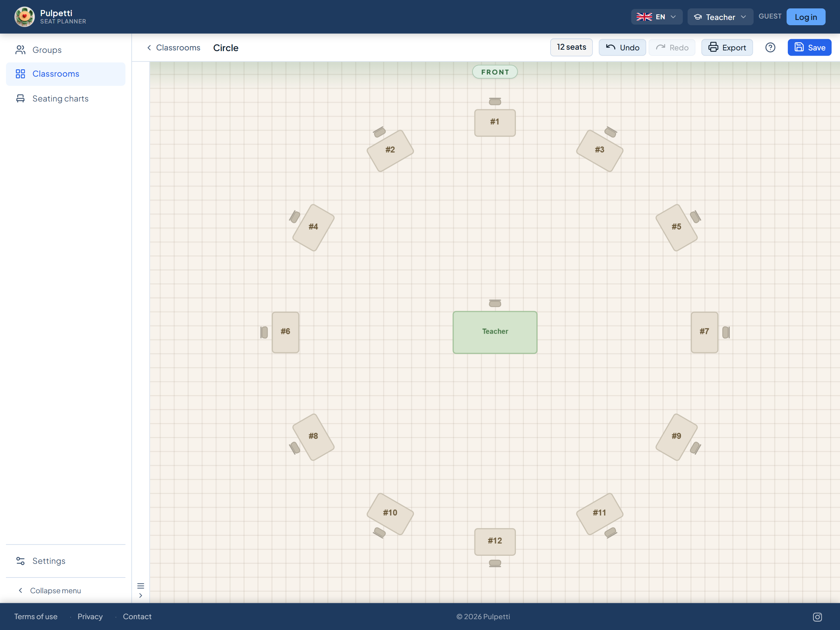This screenshot has width=840, height=630.
Task: Click the chair icon of desk #9
Action: click(695, 448)
